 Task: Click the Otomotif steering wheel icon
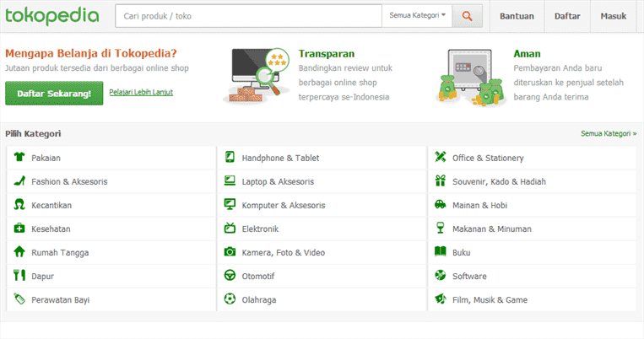[230, 276]
